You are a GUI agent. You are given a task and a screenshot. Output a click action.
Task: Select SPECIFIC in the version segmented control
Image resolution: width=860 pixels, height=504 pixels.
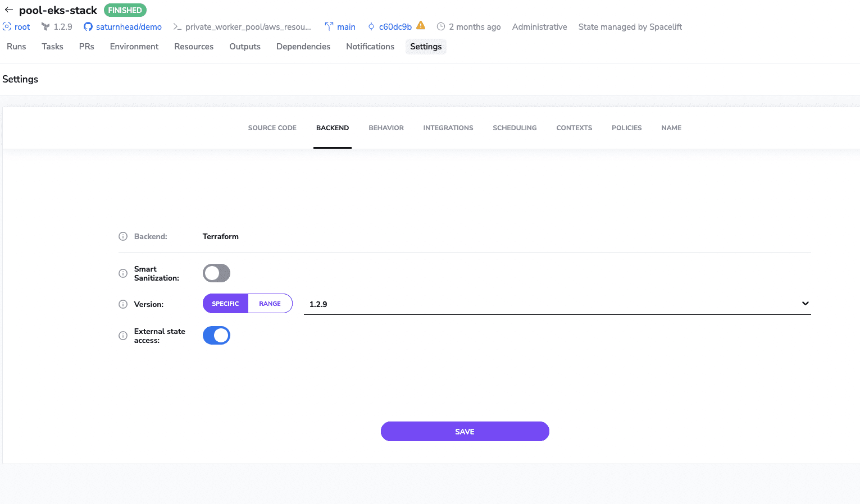tap(225, 303)
